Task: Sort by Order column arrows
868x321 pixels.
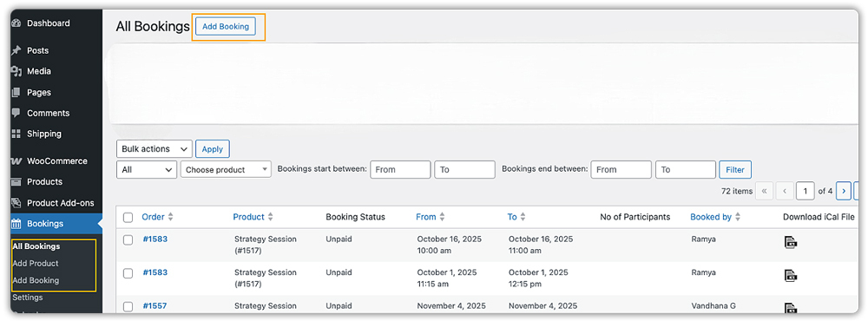Action: [170, 217]
